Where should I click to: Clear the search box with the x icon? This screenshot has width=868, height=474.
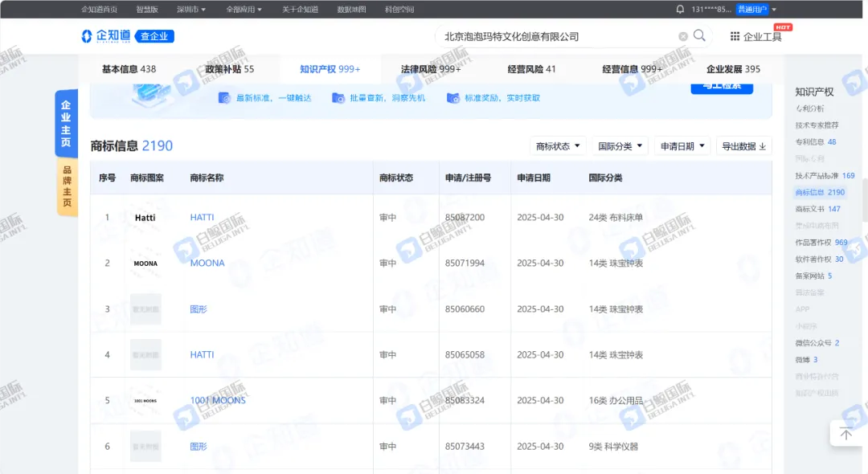pos(683,36)
